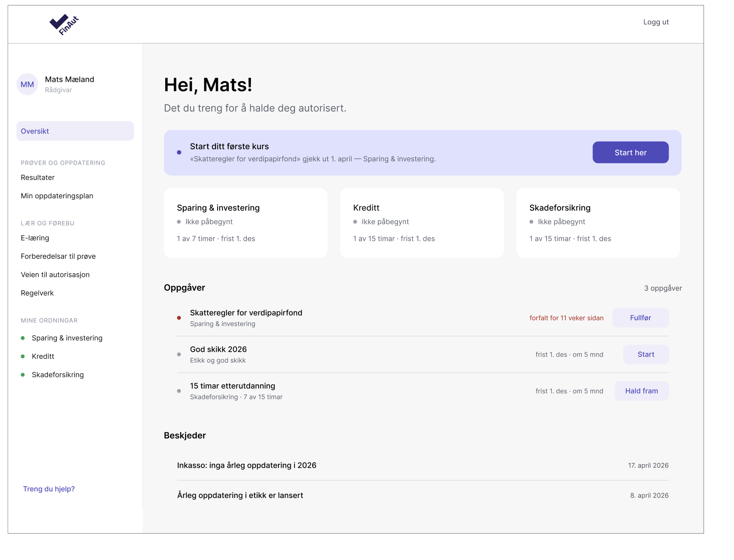Click the 17. april 2026 date

click(648, 465)
